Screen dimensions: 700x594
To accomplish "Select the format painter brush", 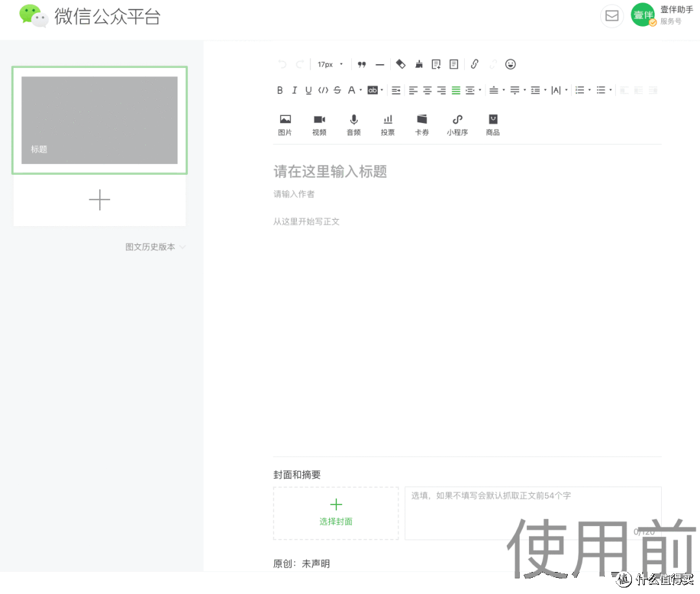I will [419, 65].
